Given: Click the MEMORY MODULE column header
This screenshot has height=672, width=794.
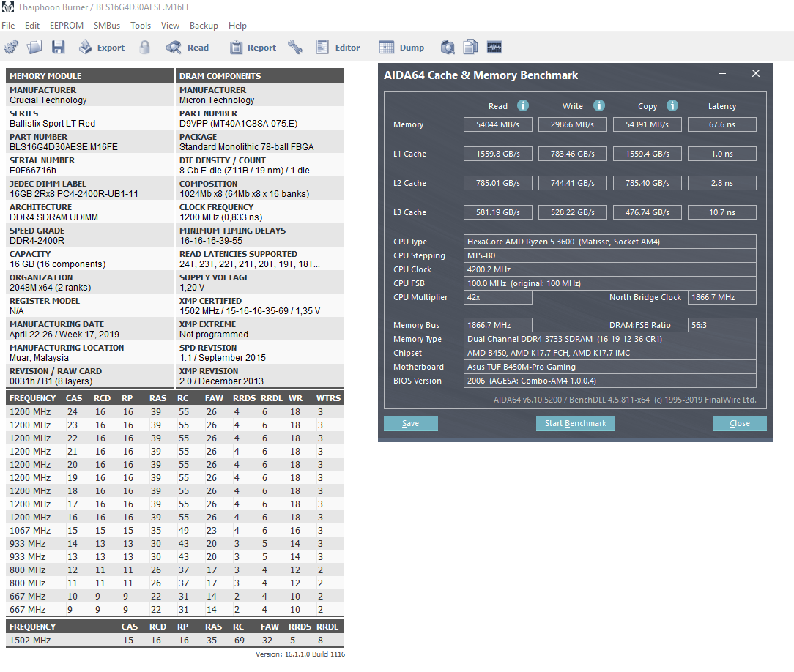Looking at the screenshot, I should tap(90, 76).
